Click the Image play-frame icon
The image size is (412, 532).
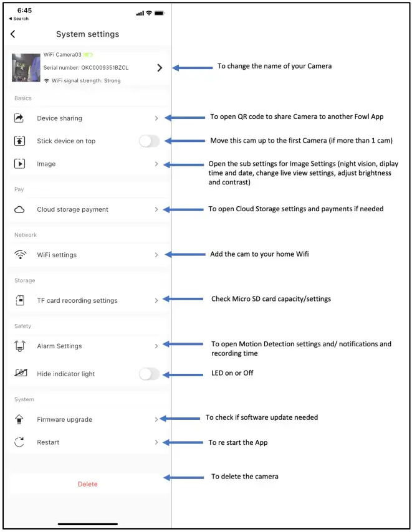point(19,164)
